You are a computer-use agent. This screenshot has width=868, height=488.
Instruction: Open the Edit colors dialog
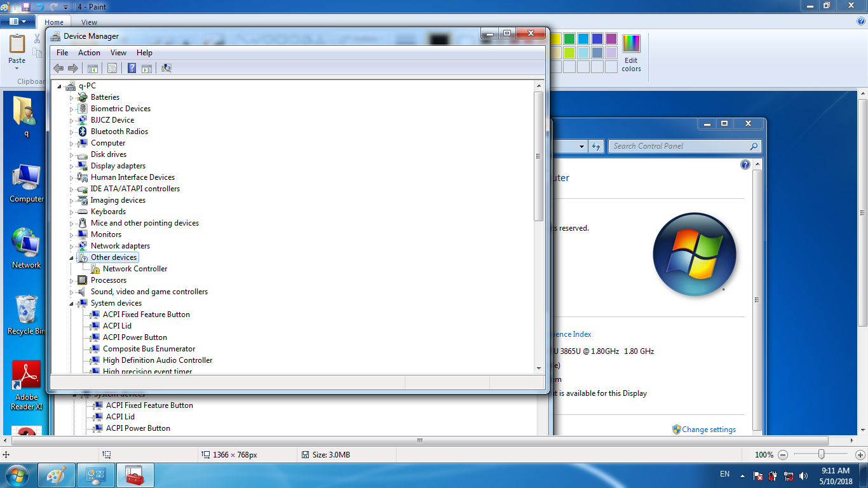(631, 53)
